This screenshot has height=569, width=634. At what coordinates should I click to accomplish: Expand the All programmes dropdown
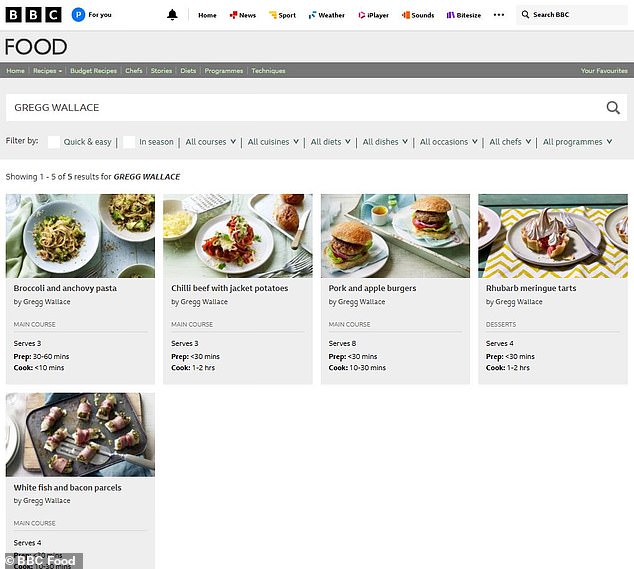point(578,142)
